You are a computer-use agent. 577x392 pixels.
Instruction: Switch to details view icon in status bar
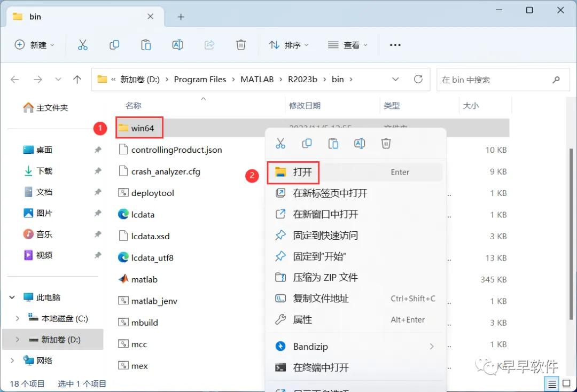[x=552, y=385]
